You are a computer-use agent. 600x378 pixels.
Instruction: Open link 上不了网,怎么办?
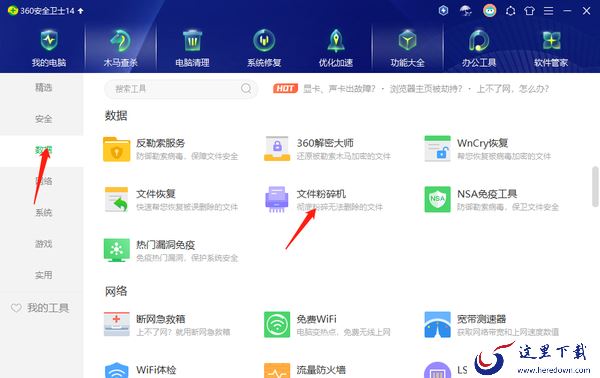pyautogui.click(x=513, y=89)
